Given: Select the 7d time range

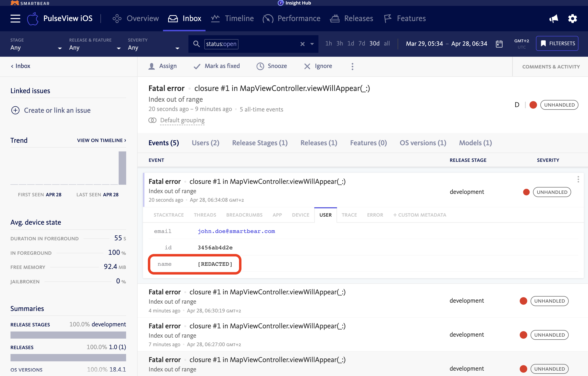Looking at the screenshot, I should point(362,44).
